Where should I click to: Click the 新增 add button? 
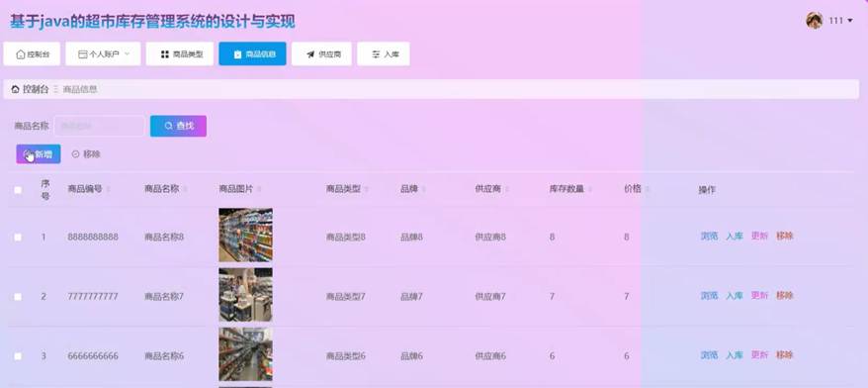pyautogui.click(x=39, y=154)
